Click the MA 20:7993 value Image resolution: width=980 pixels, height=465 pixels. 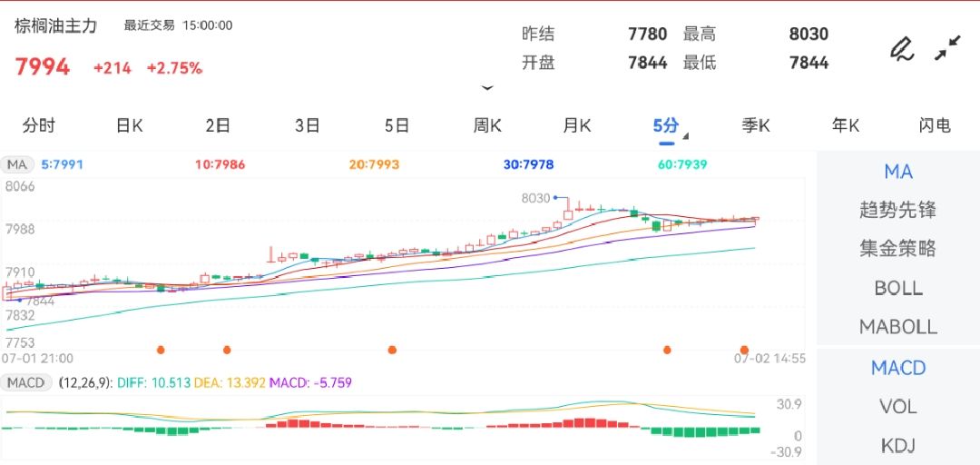tap(374, 165)
